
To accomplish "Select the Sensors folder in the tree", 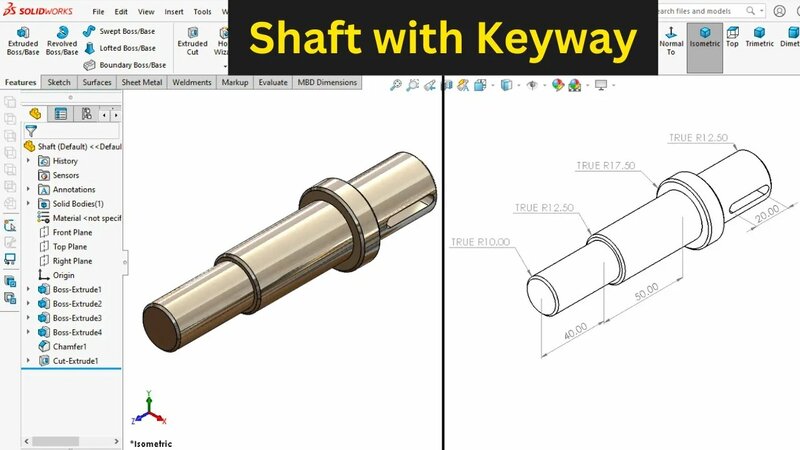I will tap(59, 175).
